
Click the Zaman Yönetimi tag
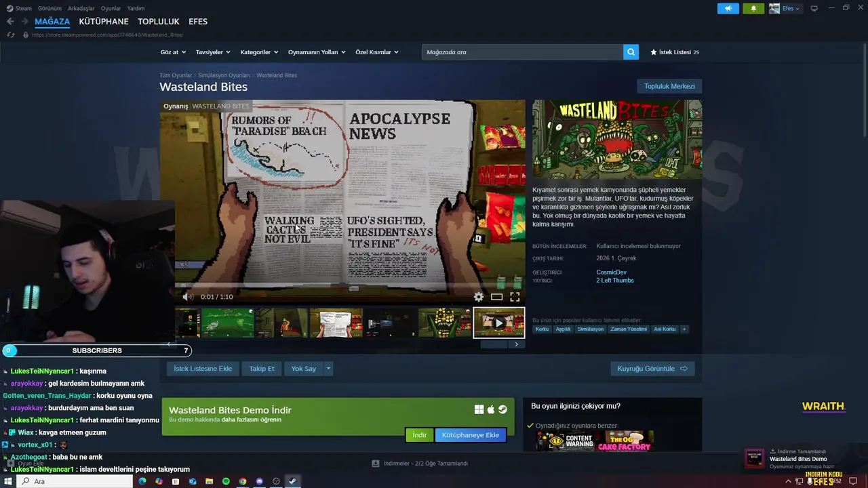tap(629, 329)
